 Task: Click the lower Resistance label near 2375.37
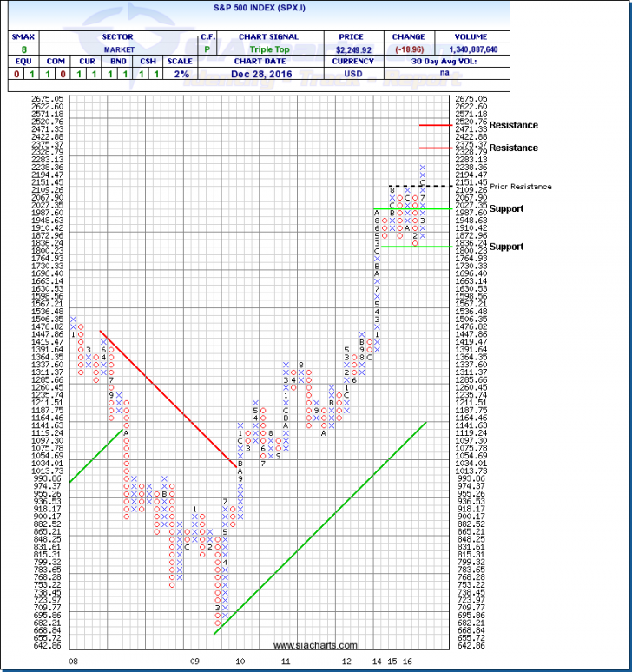point(513,148)
